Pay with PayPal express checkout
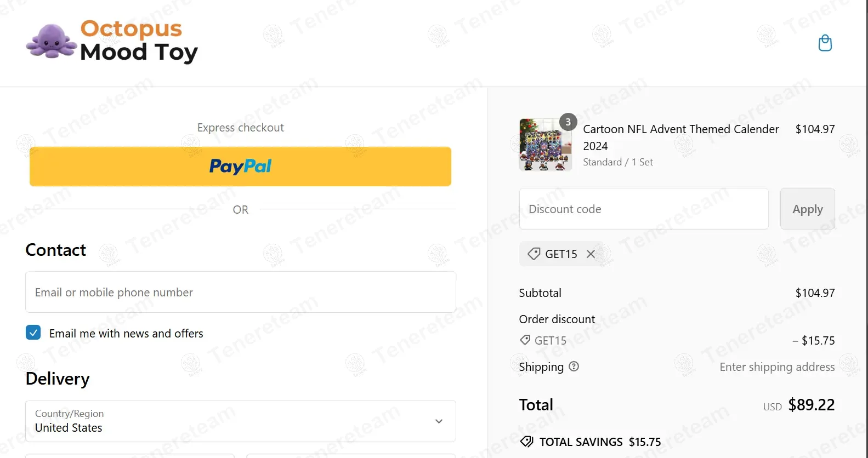 (x=240, y=166)
